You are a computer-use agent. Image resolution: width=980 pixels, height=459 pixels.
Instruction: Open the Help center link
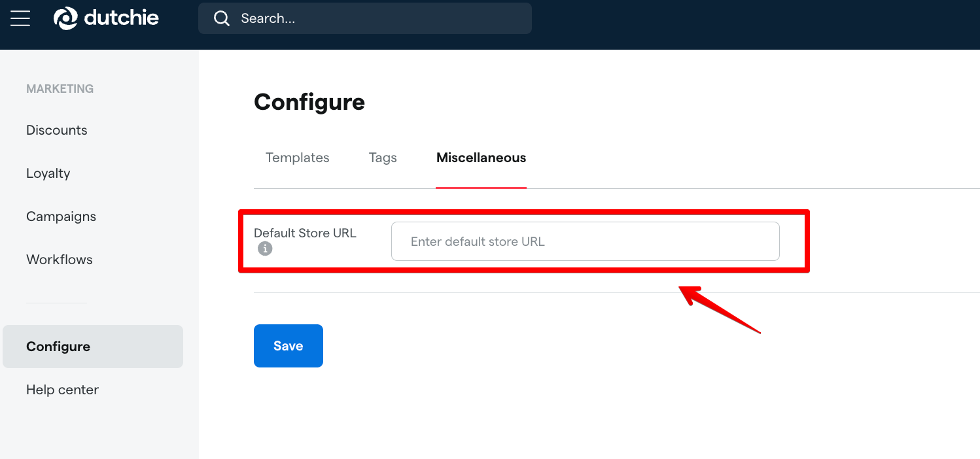tap(63, 390)
